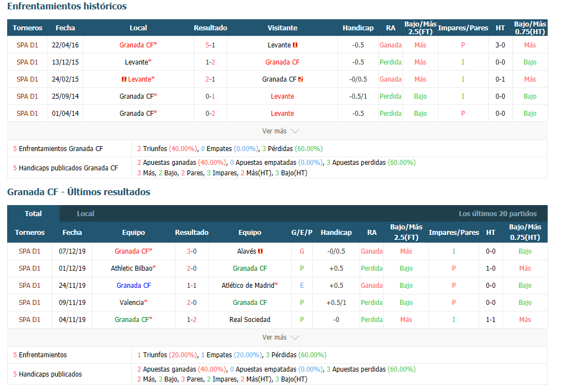Open Alavés team link

[x=247, y=251]
